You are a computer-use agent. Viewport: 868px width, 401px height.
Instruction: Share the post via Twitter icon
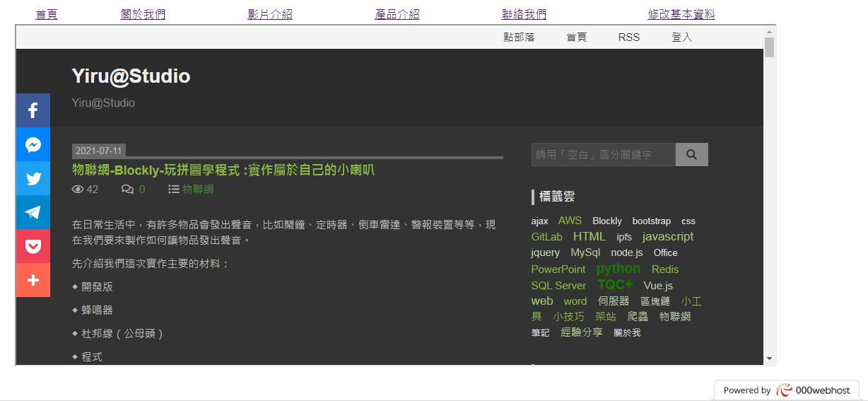pos(33,178)
